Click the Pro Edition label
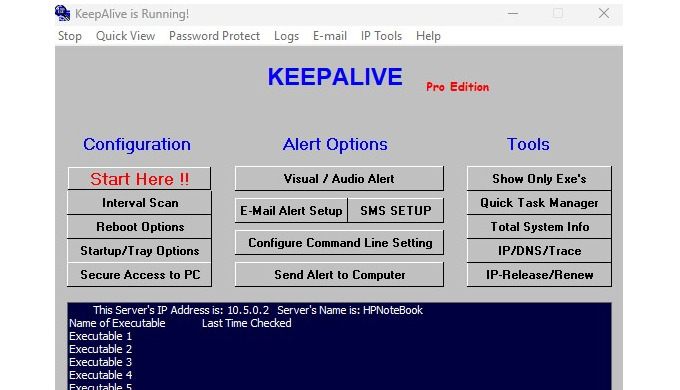680x390 pixels. (x=457, y=87)
